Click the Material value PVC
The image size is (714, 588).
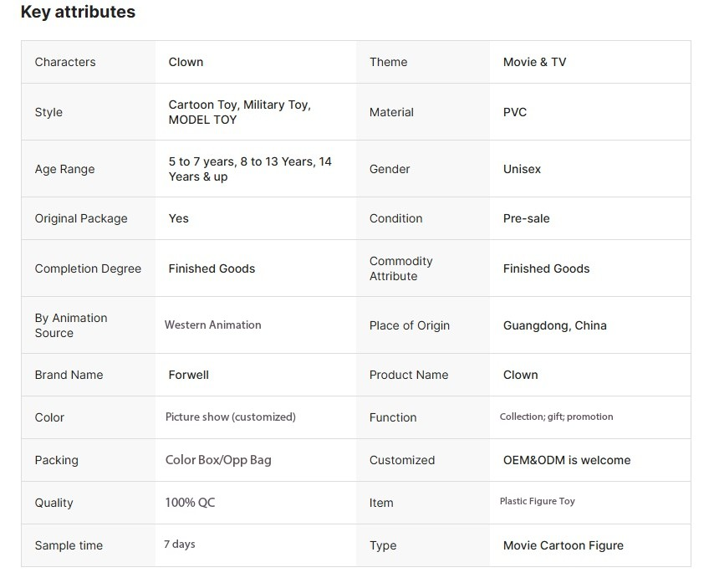(x=515, y=112)
